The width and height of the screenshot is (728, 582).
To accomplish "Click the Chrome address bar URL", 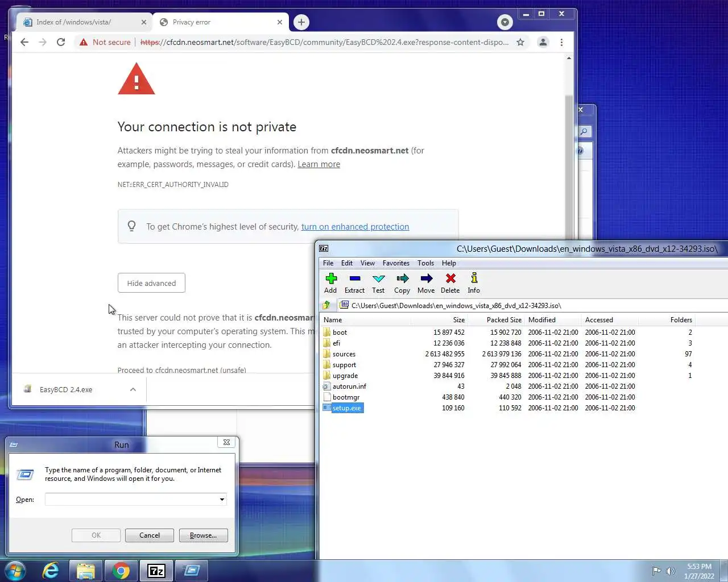I will (324, 42).
